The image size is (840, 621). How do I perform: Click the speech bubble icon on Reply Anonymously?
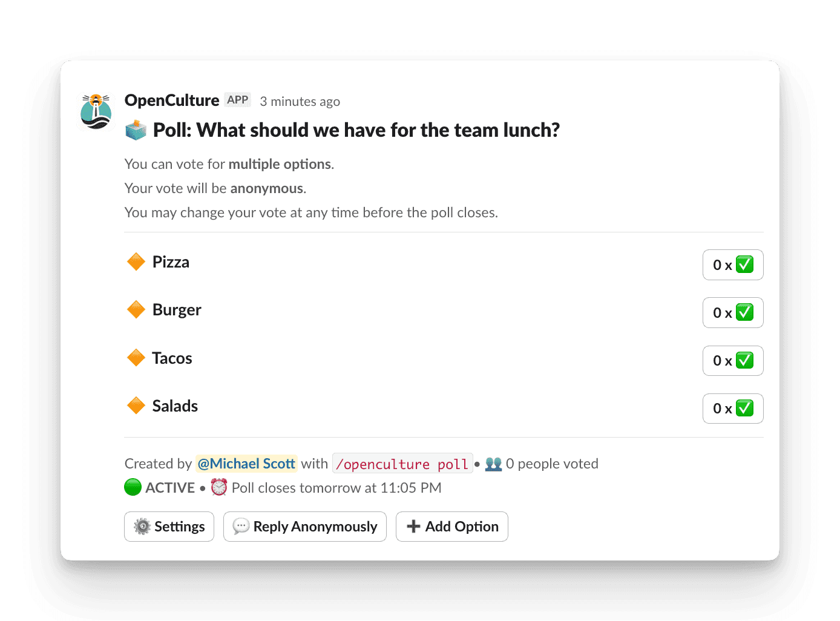[x=241, y=526]
